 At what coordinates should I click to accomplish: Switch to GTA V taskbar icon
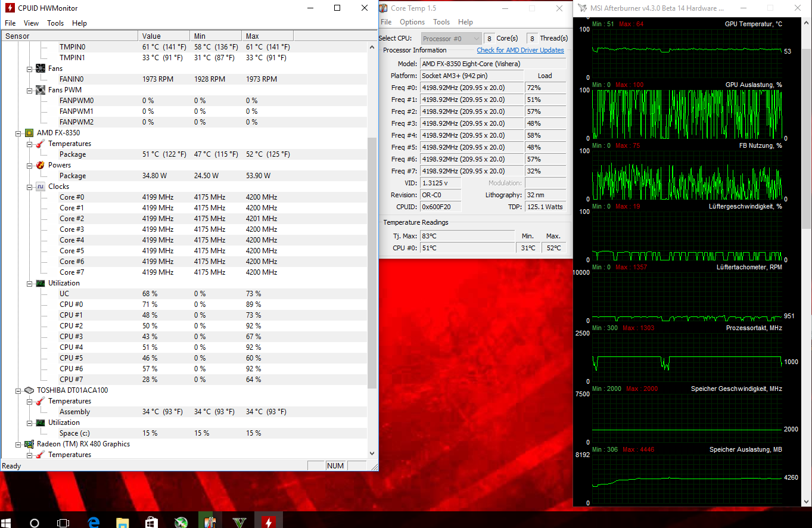click(x=239, y=523)
